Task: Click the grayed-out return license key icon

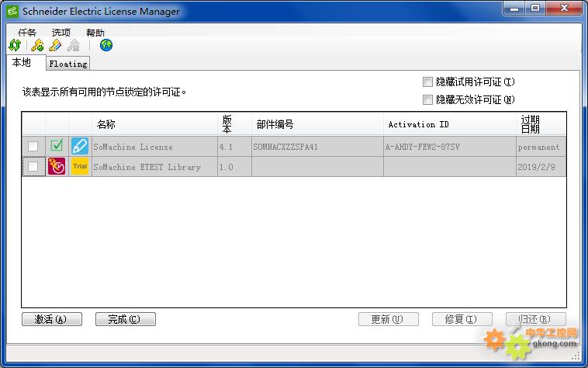Action: coord(73,46)
